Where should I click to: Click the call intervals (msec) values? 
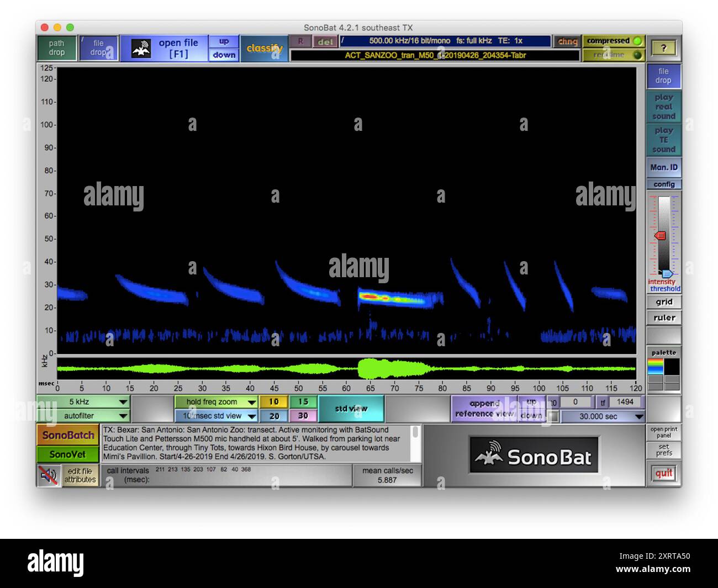pyautogui.click(x=203, y=469)
